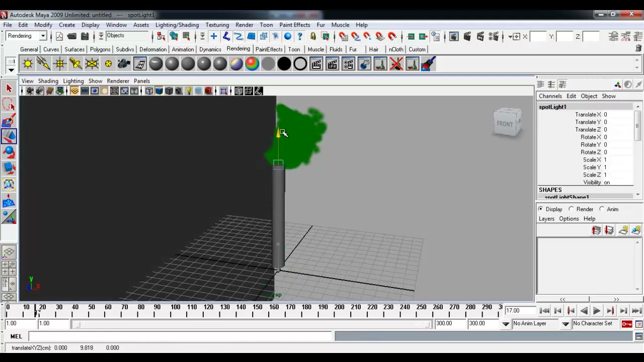The height and width of the screenshot is (362, 644).
Task: Click the FRONT view cube
Action: coord(505,123)
